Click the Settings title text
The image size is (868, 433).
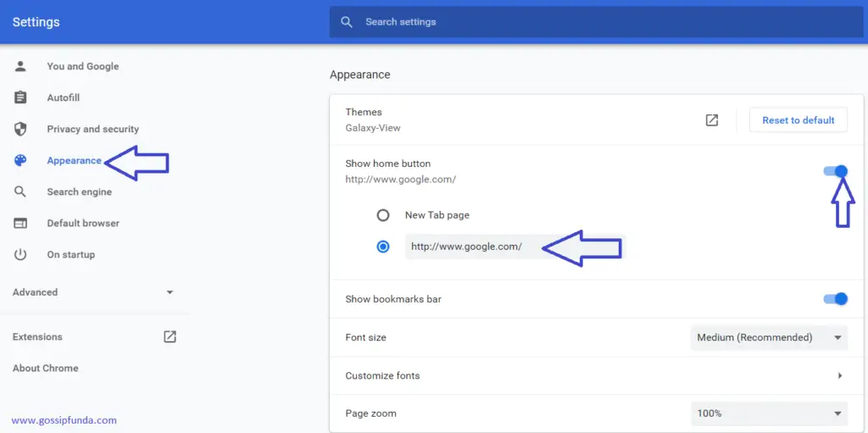(x=36, y=22)
